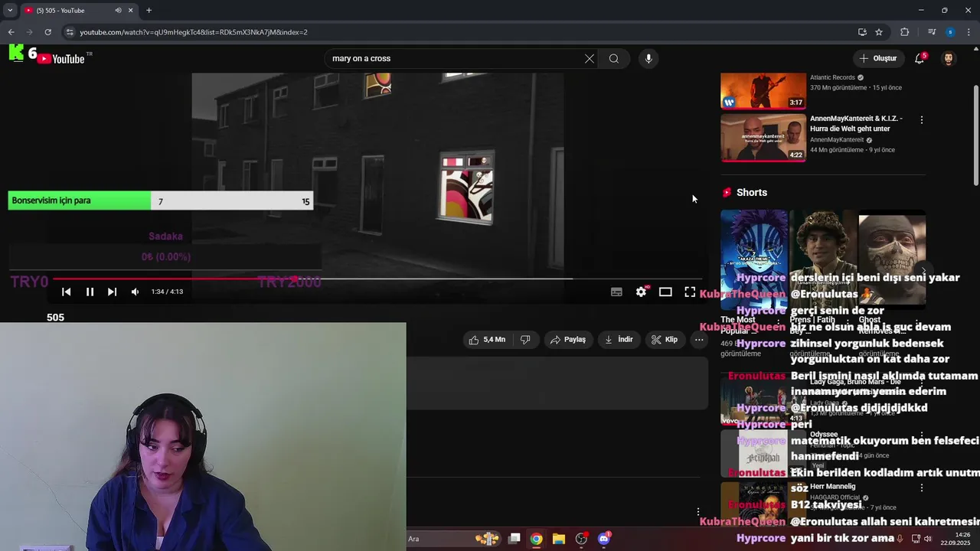
Task: Open options for Herr Mannelig video
Action: click(922, 487)
